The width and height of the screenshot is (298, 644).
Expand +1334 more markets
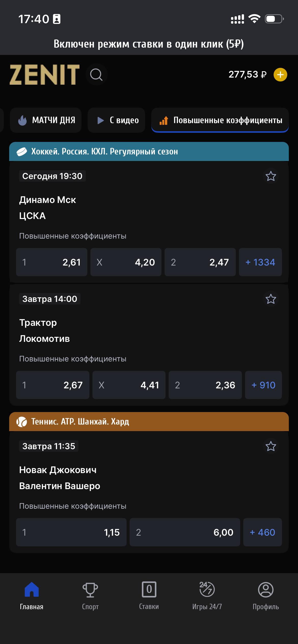(x=260, y=262)
